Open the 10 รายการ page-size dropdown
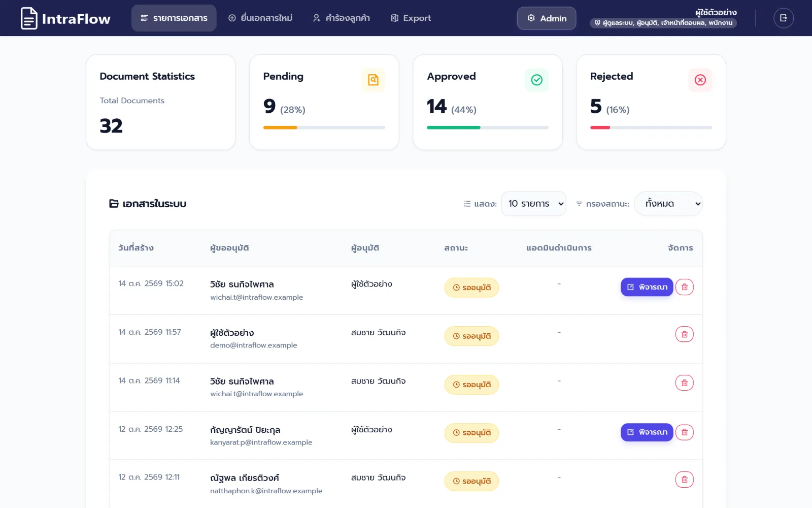 click(x=534, y=204)
